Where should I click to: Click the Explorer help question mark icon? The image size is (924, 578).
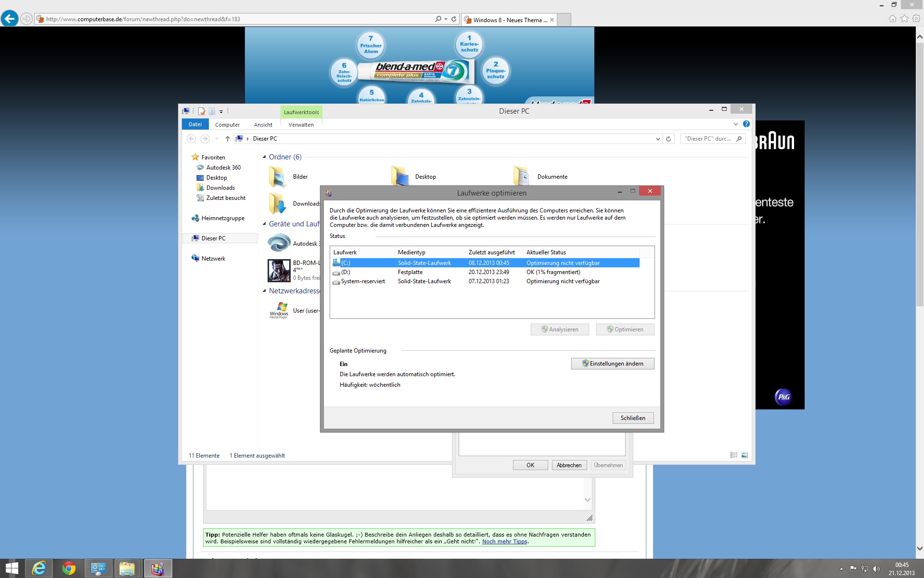[746, 124]
